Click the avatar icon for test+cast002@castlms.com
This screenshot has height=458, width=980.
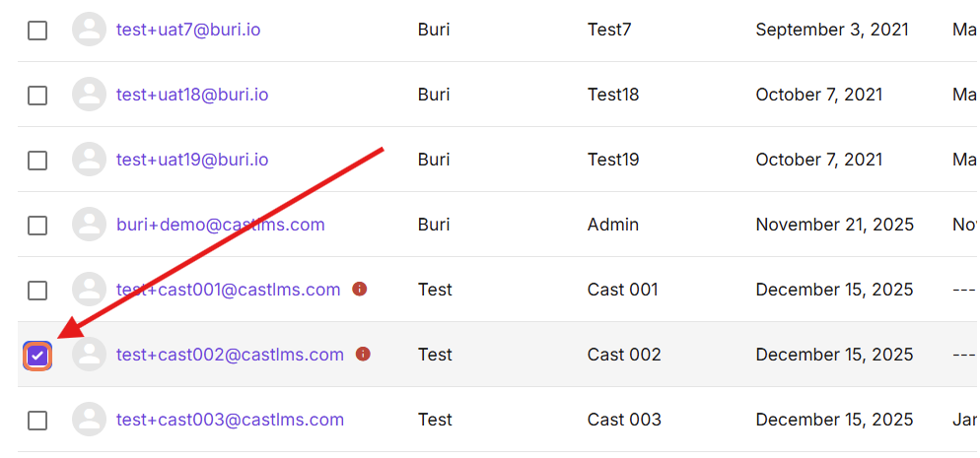coord(90,354)
